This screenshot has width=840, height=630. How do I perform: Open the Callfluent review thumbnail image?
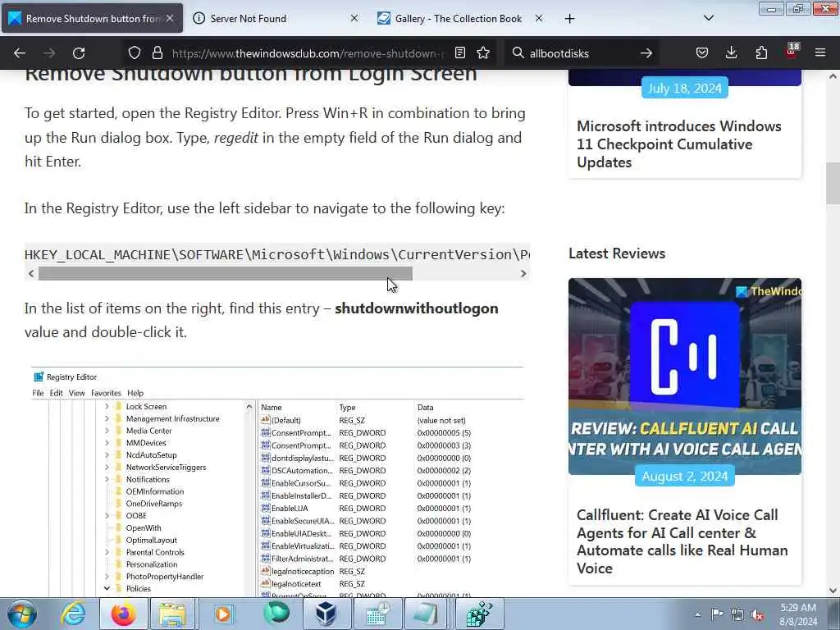click(x=685, y=376)
